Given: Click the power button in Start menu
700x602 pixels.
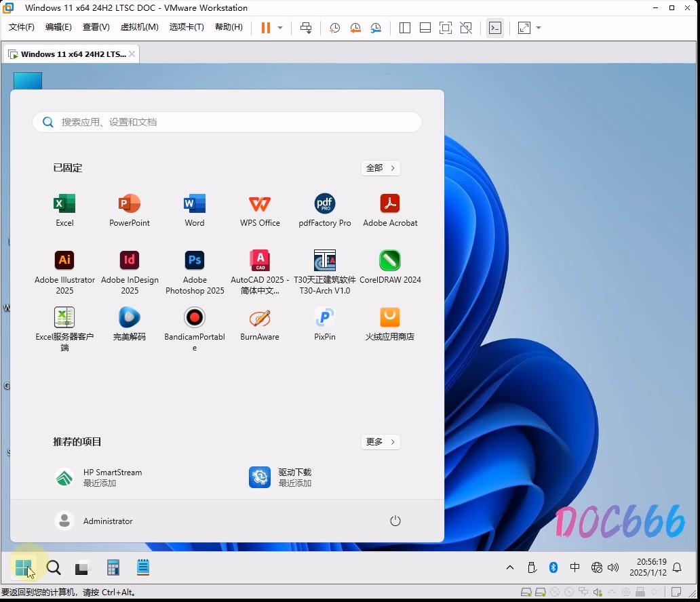Looking at the screenshot, I should click(395, 521).
